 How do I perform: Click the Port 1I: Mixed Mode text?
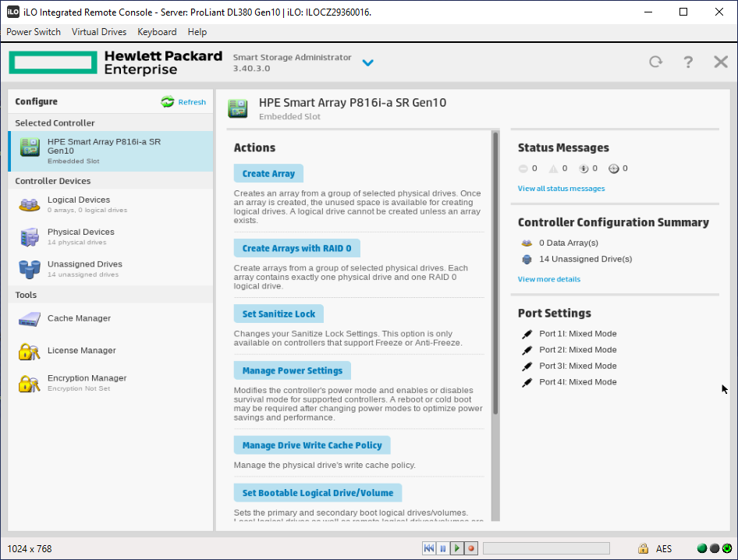[578, 334]
